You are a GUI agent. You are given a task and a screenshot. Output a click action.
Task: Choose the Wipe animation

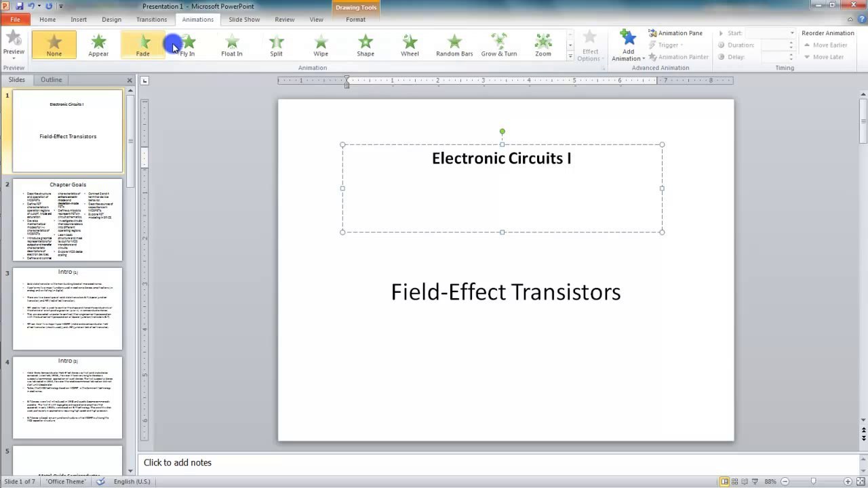point(321,45)
